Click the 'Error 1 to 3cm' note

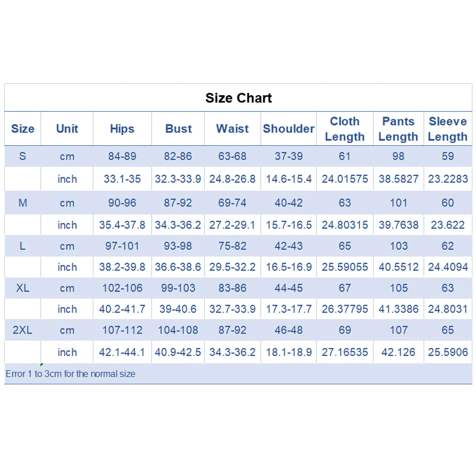pyautogui.click(x=71, y=374)
